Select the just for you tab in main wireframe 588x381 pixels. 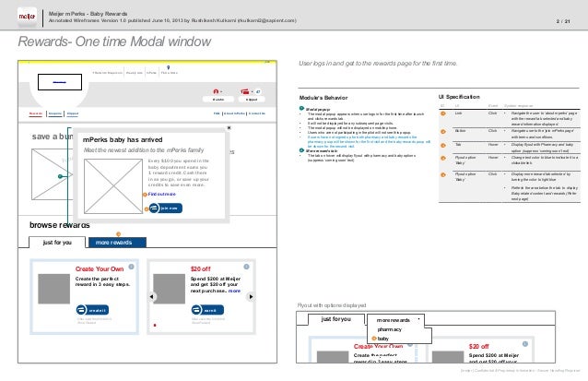(x=57, y=243)
